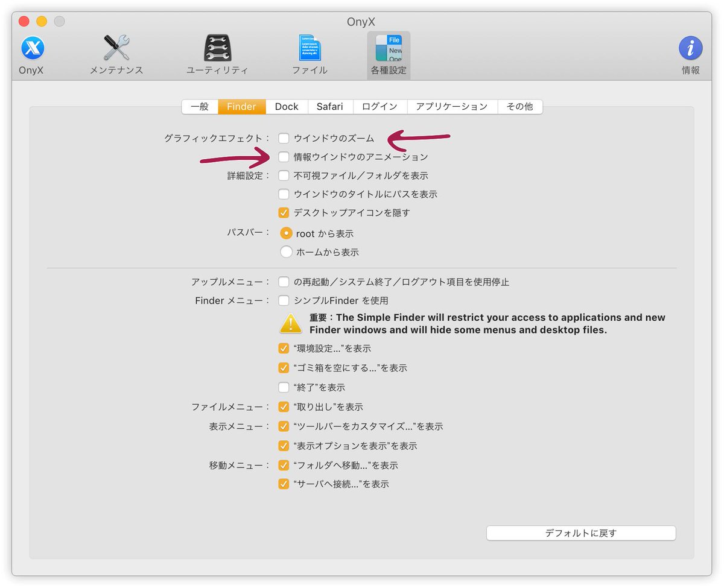
Task: Enable シンプルFinder を使用 checkbox
Action: point(284,300)
